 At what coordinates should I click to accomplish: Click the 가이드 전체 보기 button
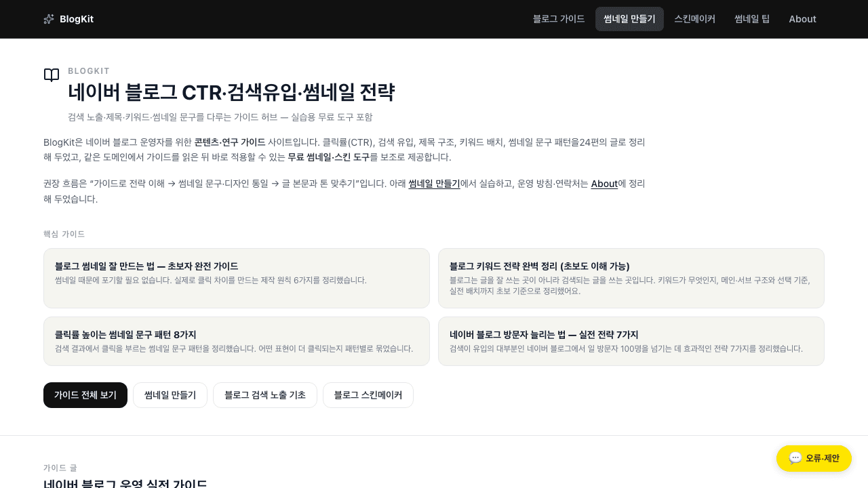tap(85, 395)
